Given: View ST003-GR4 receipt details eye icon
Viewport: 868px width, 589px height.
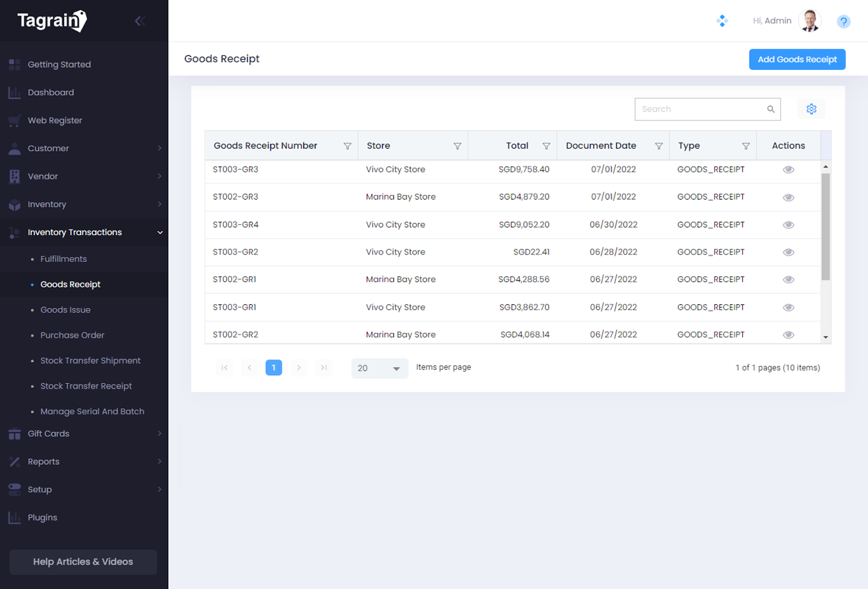Looking at the screenshot, I should (788, 225).
